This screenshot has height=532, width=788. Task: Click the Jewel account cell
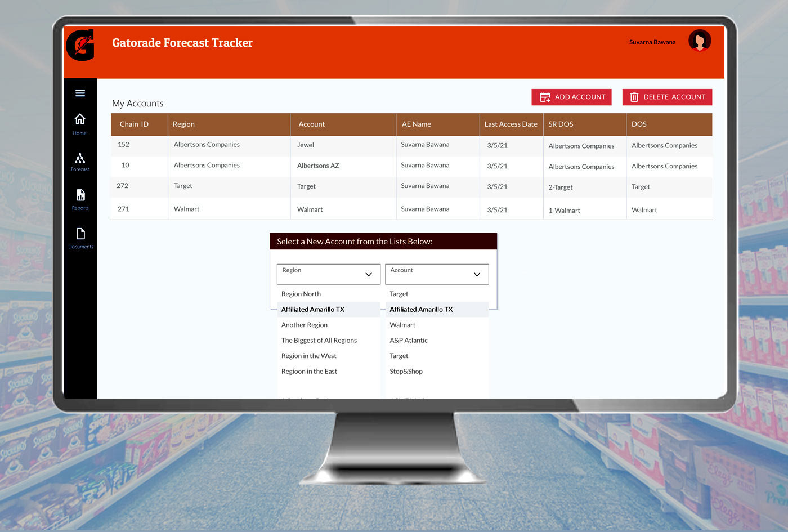point(306,145)
